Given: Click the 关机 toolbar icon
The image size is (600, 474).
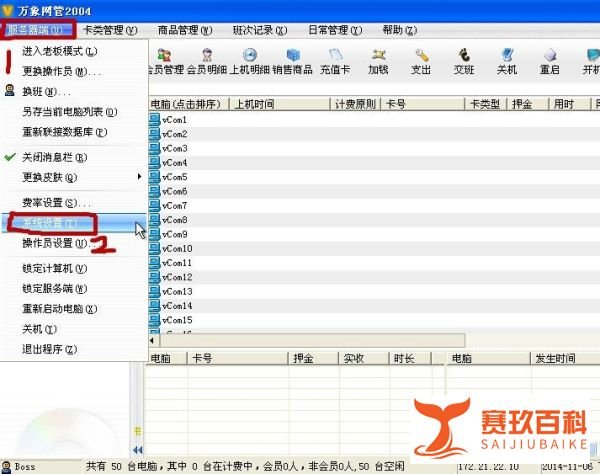Looking at the screenshot, I should pos(507,55).
